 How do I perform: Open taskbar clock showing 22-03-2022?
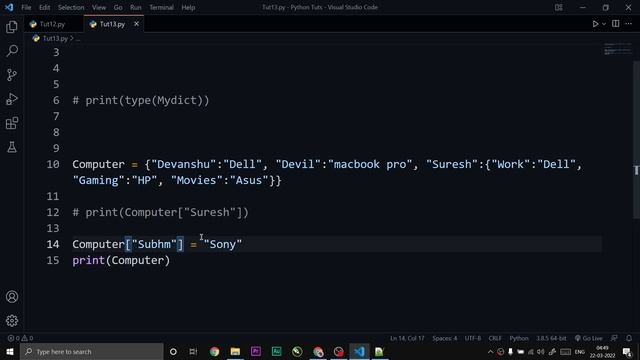point(602,352)
